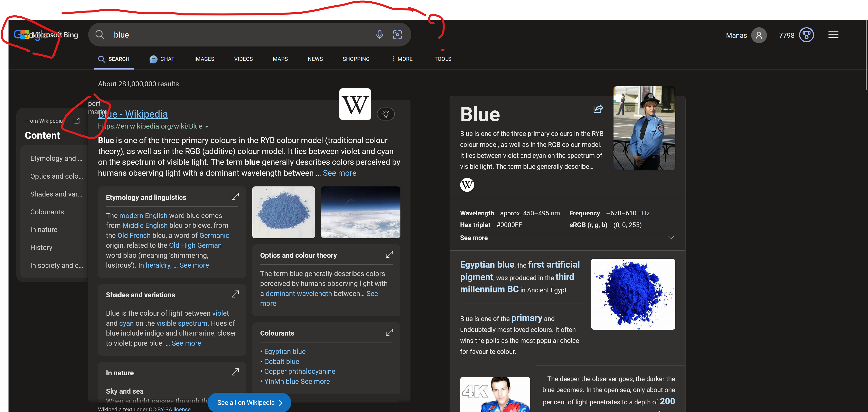Click the microphone voice search icon
868x412 pixels.
click(379, 34)
